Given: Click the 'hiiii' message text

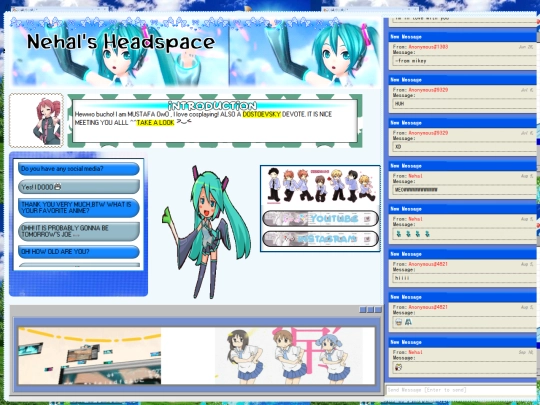Looking at the screenshot, I should coord(402,278).
